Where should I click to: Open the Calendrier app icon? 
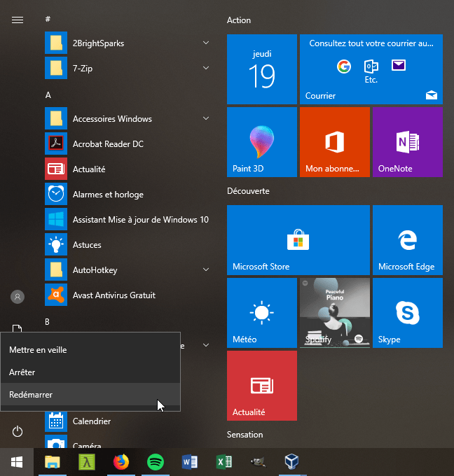pyautogui.click(x=56, y=421)
